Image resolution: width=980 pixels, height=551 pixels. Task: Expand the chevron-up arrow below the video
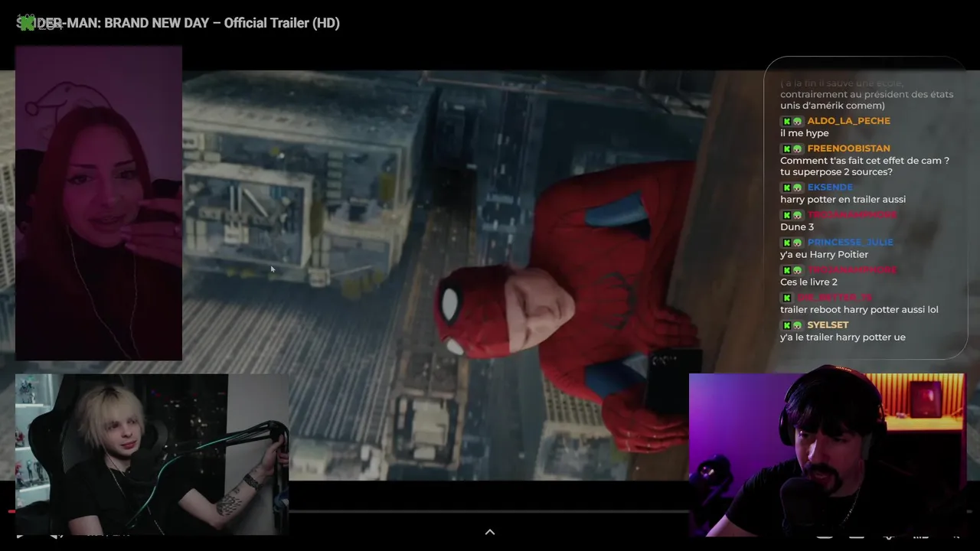[490, 532]
